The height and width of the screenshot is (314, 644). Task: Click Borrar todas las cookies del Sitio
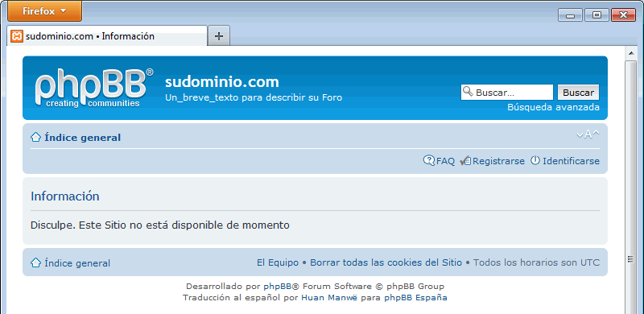[386, 262]
